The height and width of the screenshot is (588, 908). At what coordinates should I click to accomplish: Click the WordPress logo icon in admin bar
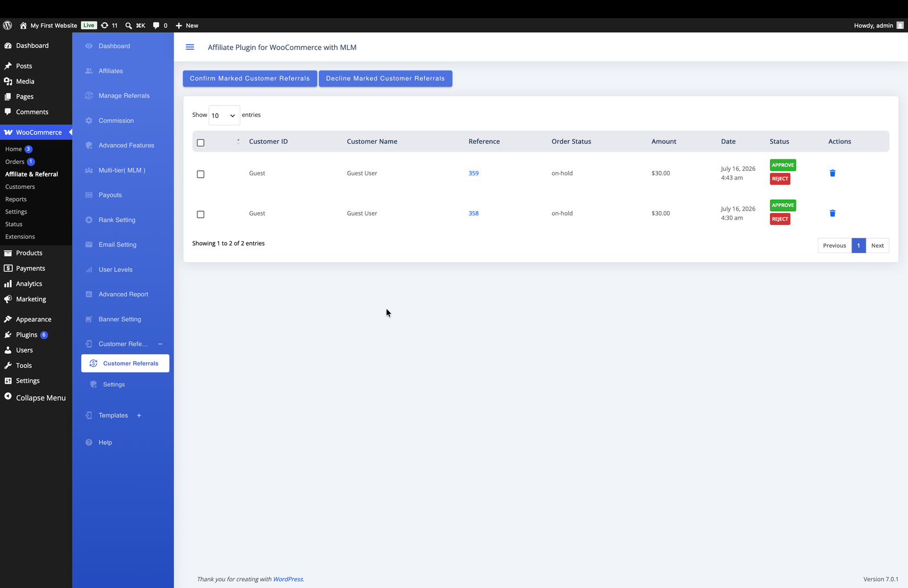[7, 26]
